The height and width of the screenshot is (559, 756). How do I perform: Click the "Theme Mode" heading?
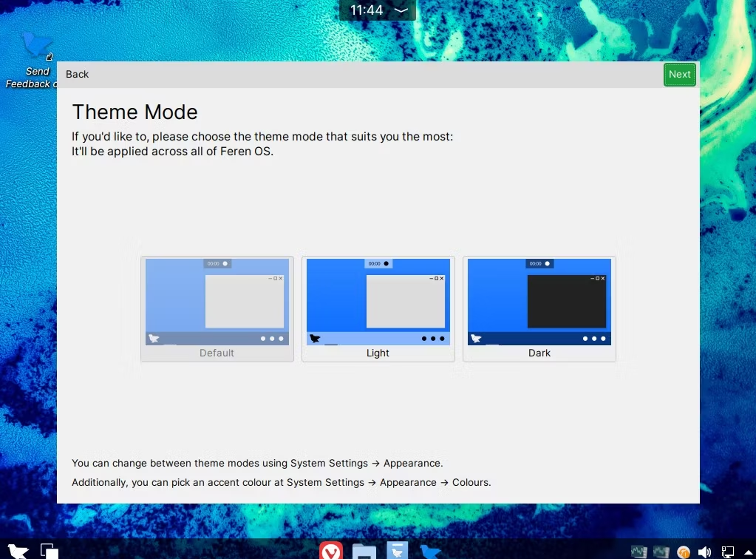135,112
